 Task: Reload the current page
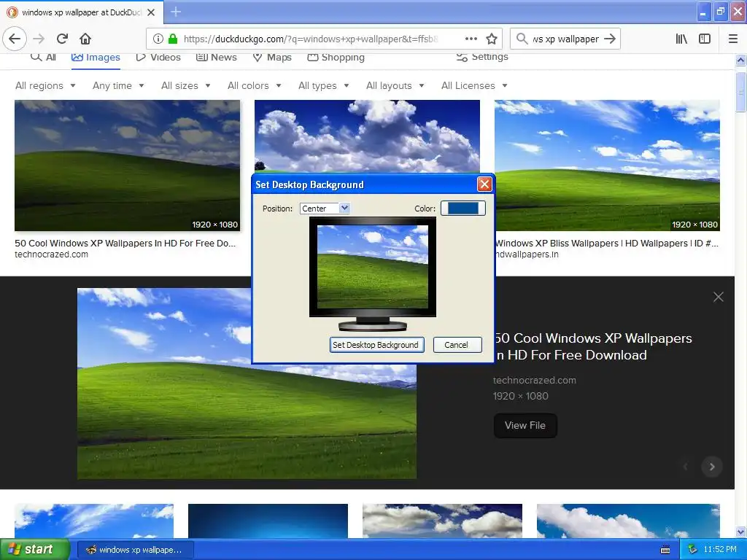(x=63, y=39)
